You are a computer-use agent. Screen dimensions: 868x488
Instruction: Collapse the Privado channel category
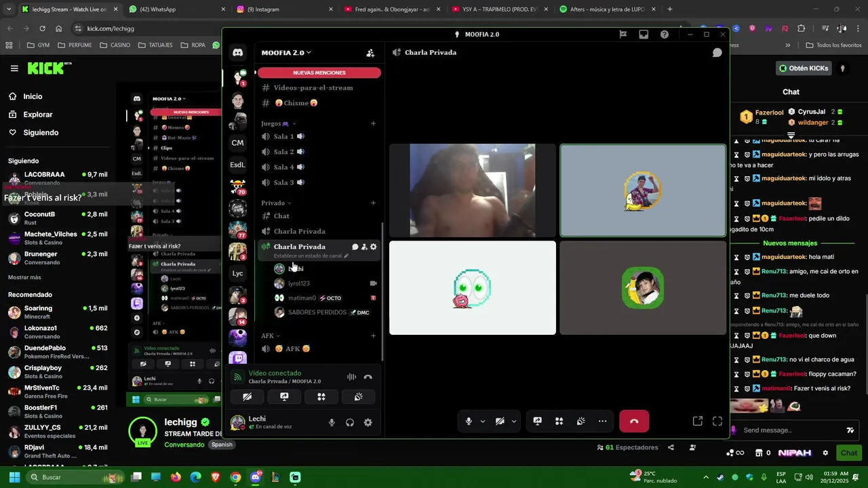(276, 203)
